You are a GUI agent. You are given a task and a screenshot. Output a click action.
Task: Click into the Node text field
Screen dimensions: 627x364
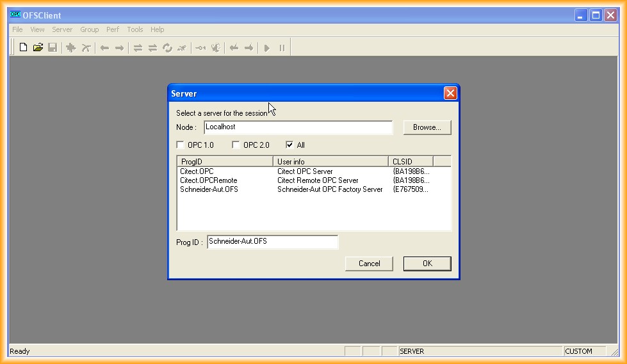coord(298,127)
